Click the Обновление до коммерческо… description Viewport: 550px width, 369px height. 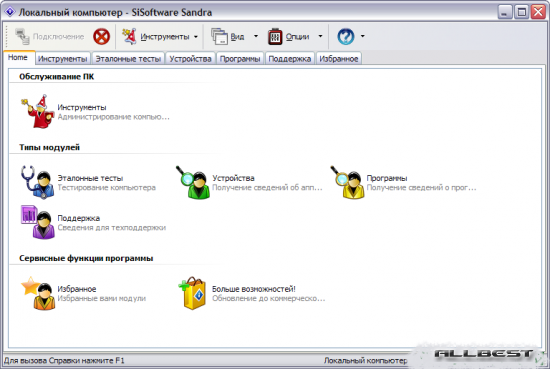(x=269, y=298)
